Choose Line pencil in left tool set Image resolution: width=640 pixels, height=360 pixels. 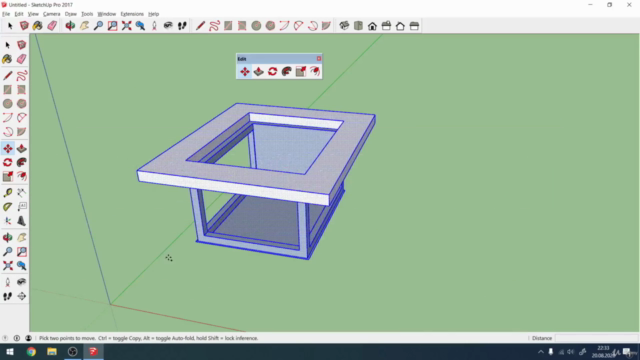(7, 76)
